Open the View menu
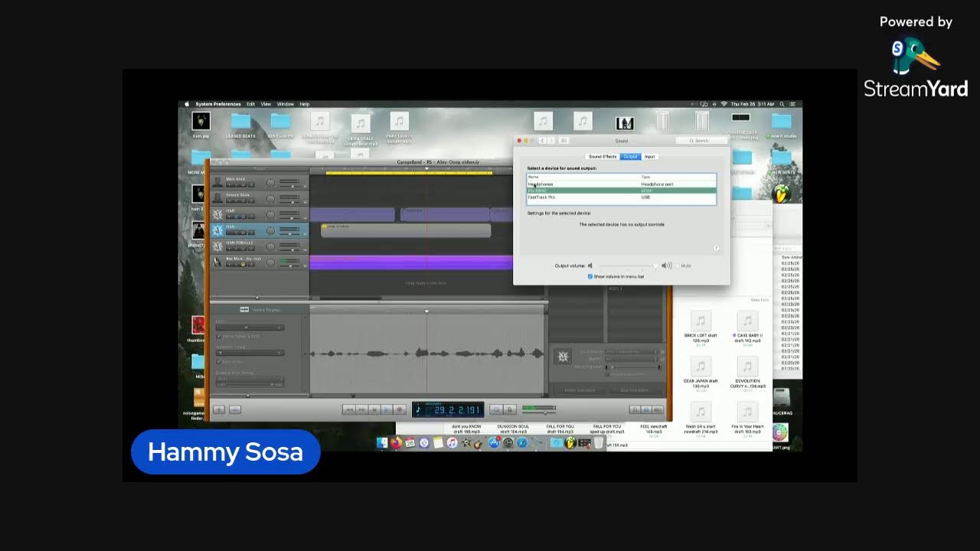The width and height of the screenshot is (980, 551). [x=266, y=104]
